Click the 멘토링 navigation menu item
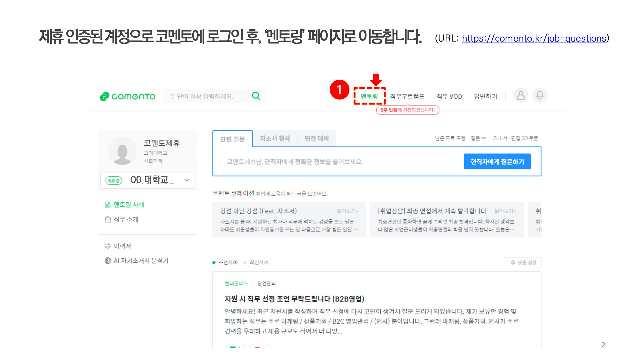 pyautogui.click(x=369, y=97)
